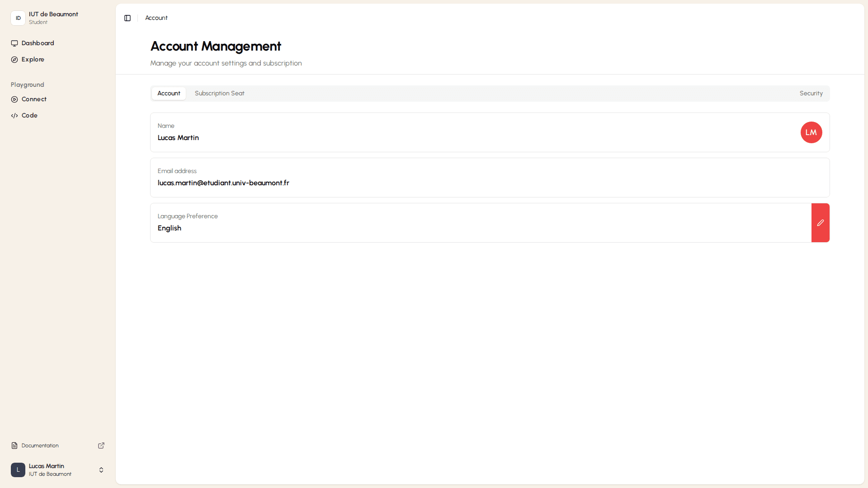The height and width of the screenshot is (488, 868).
Task: Toggle the sidebar panel icon
Action: point(127,18)
